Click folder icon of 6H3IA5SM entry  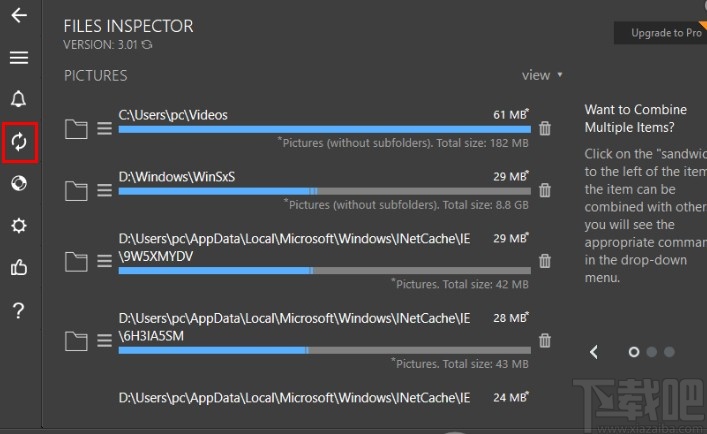[76, 341]
